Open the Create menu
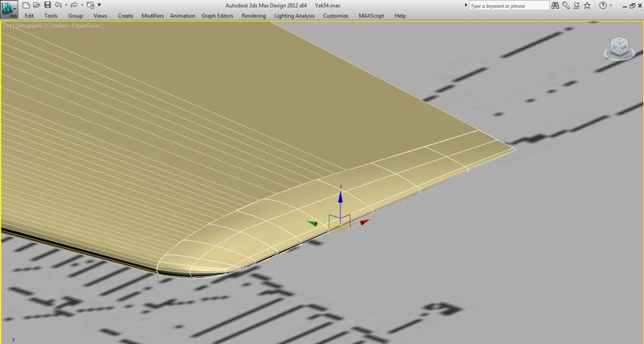This screenshot has height=344, width=644. pyautogui.click(x=126, y=15)
